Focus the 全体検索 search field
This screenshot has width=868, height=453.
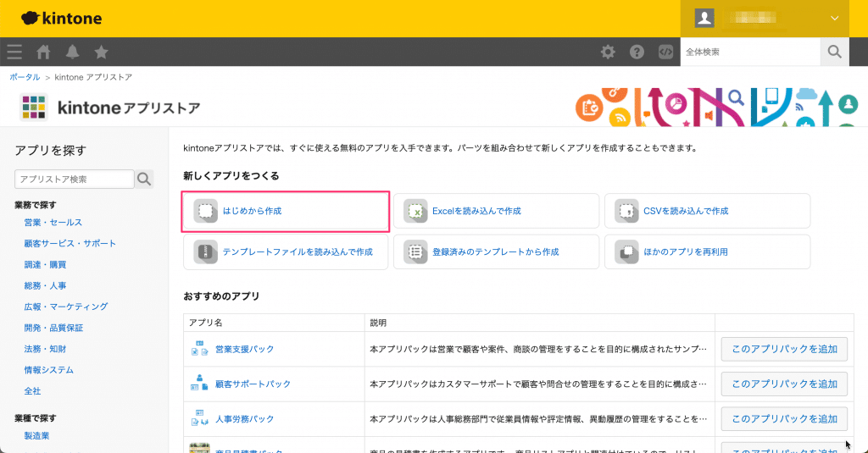pyautogui.click(x=750, y=52)
